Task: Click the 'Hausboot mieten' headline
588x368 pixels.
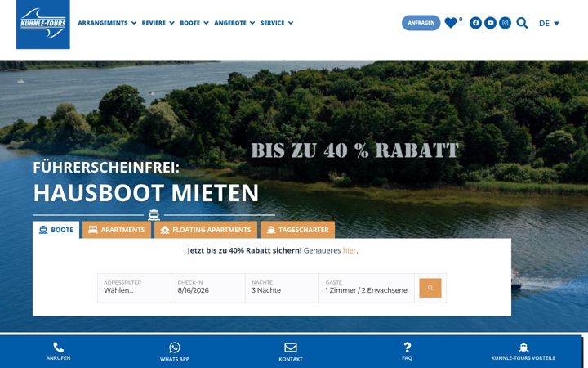Action: coord(146,193)
